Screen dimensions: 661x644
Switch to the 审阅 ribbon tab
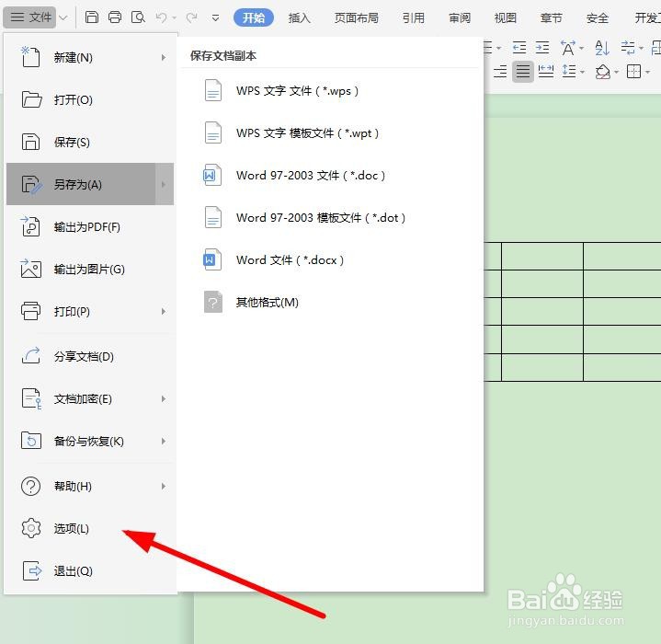[460, 17]
